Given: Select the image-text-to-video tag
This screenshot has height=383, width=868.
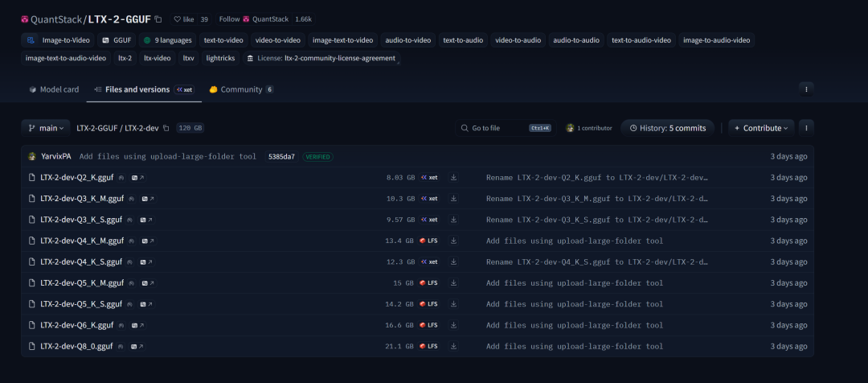Looking at the screenshot, I should pos(342,40).
